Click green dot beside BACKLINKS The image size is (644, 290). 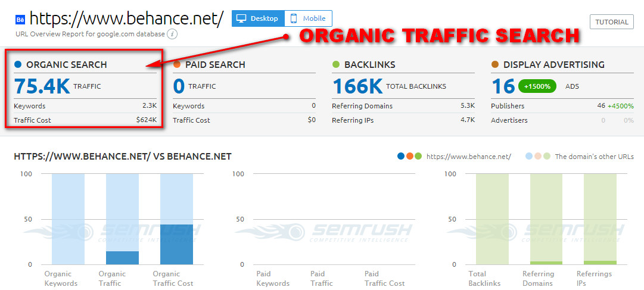click(336, 64)
